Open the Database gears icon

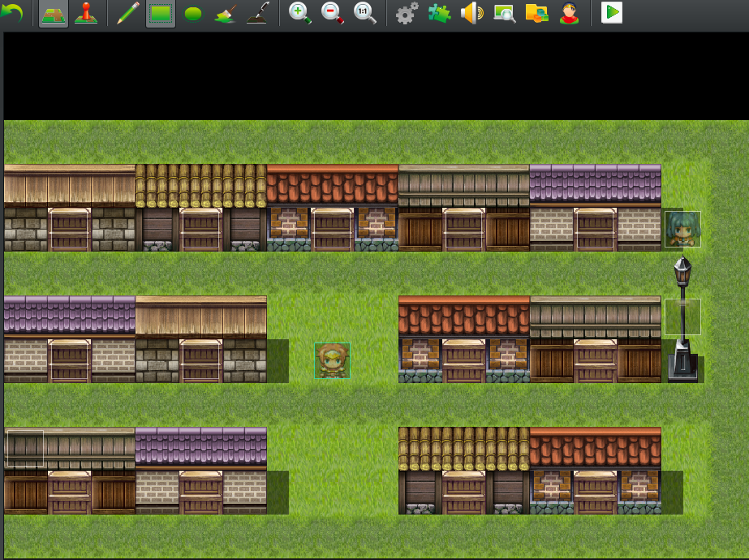point(407,13)
